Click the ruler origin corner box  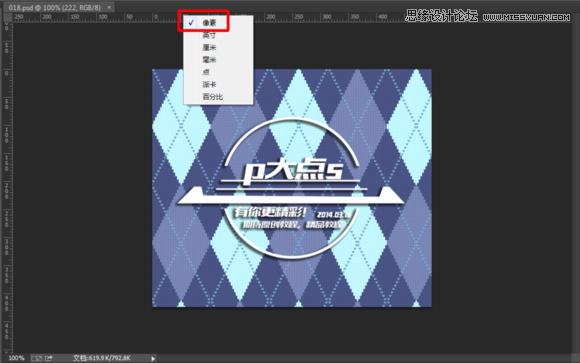point(7,17)
